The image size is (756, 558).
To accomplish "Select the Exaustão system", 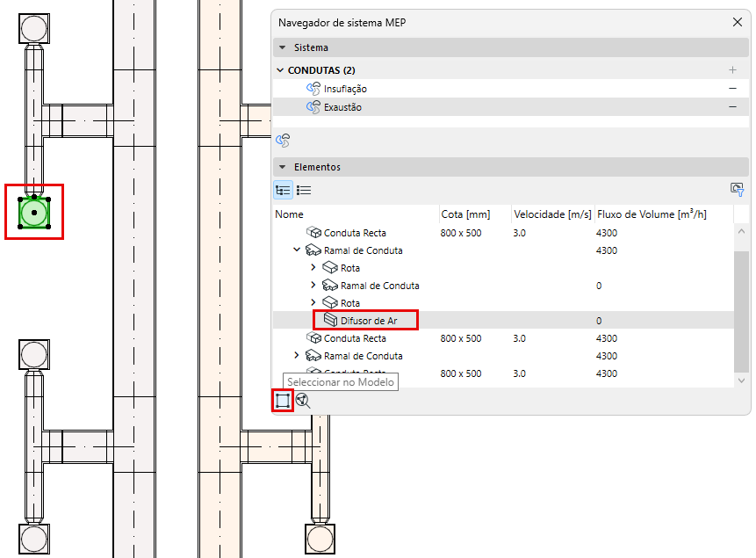I will point(342,107).
